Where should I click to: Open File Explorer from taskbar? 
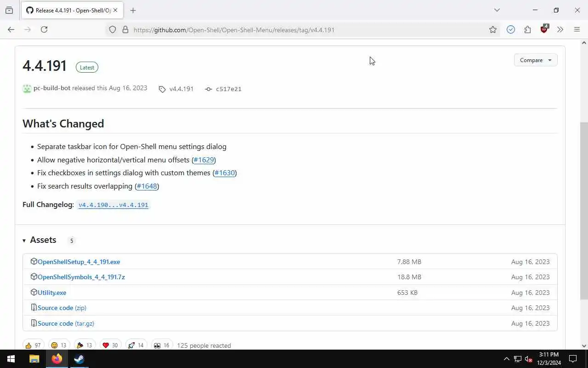(x=34, y=359)
